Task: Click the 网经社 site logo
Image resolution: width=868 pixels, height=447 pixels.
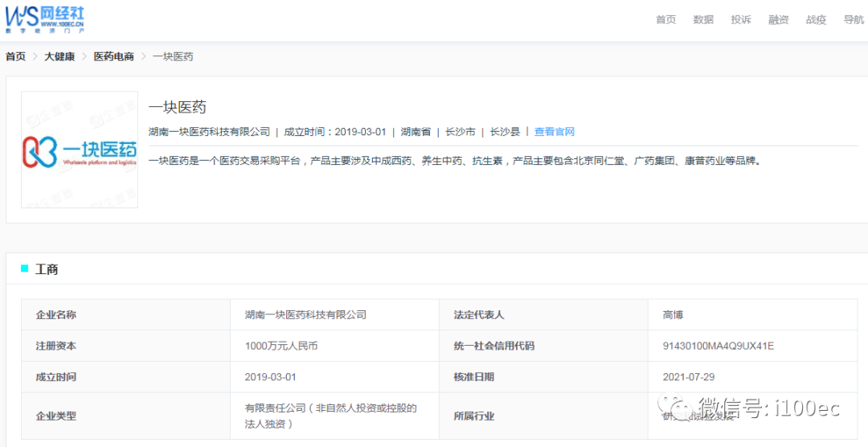Action: tap(45, 20)
